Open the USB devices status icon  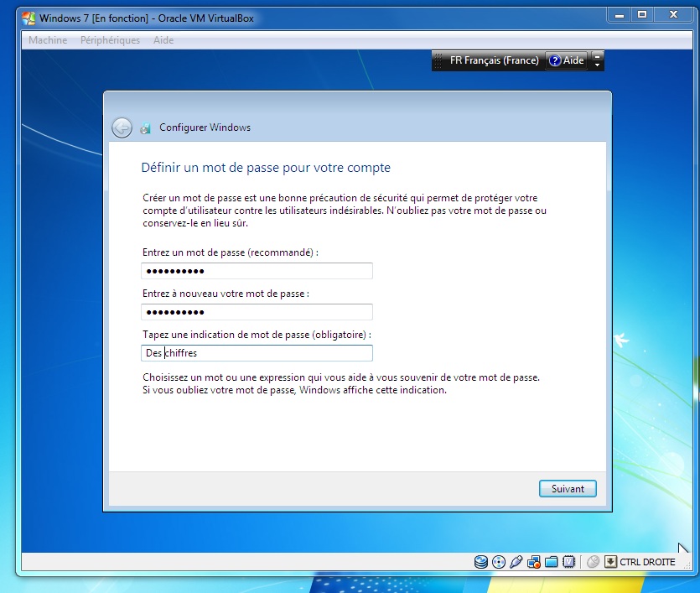tap(516, 562)
